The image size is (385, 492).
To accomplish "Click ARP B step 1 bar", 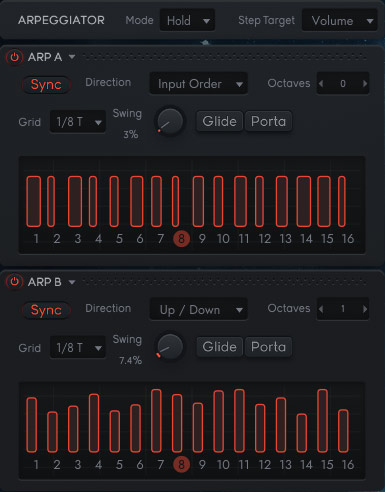I will click(x=32, y=425).
